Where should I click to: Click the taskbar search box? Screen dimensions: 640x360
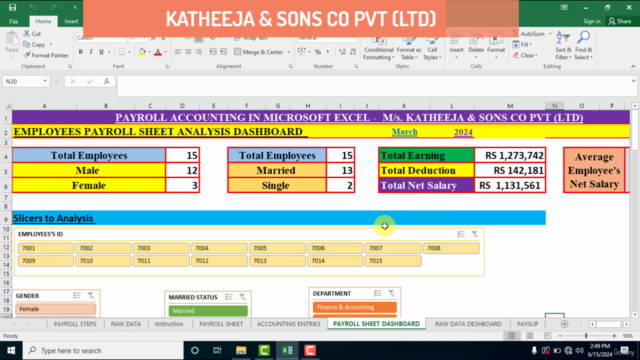[103, 351]
